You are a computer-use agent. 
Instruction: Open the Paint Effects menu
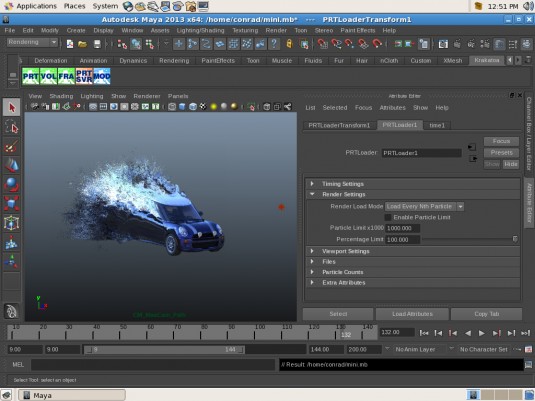pos(358,30)
